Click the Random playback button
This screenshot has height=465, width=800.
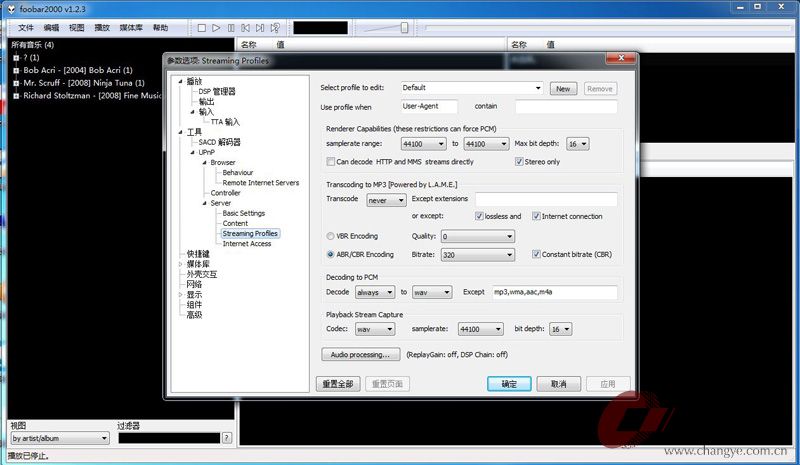pos(275,28)
